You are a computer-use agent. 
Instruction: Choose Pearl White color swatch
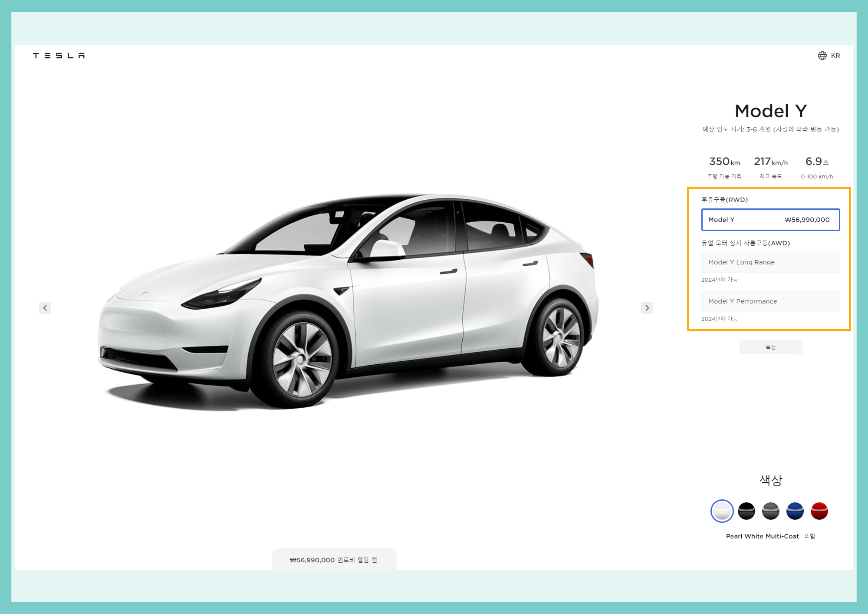click(x=722, y=511)
